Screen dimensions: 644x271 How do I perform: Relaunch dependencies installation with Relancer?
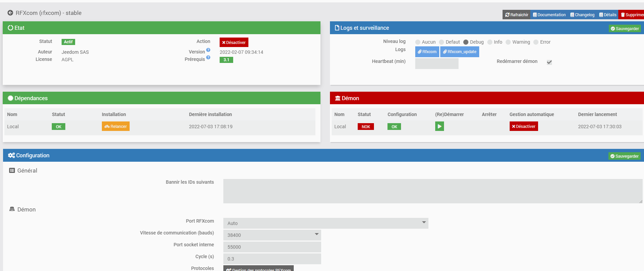click(x=116, y=127)
